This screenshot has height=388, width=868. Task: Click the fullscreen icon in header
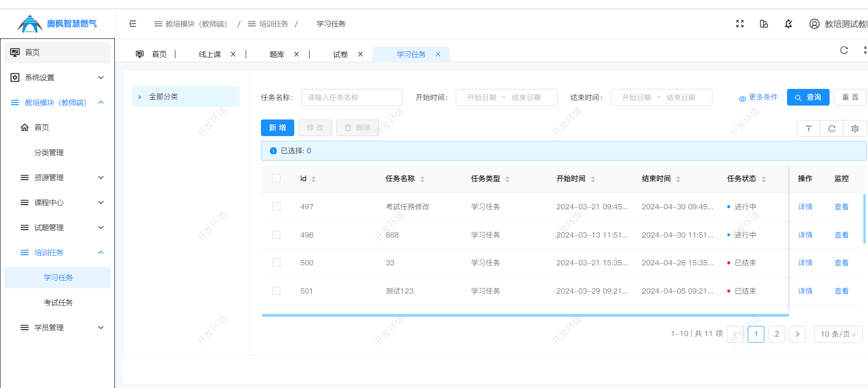click(x=740, y=24)
